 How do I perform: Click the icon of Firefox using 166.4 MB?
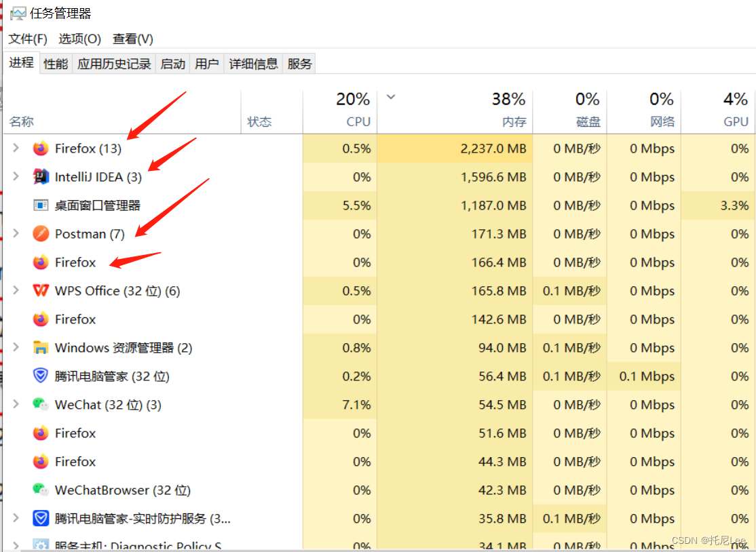click(x=41, y=262)
